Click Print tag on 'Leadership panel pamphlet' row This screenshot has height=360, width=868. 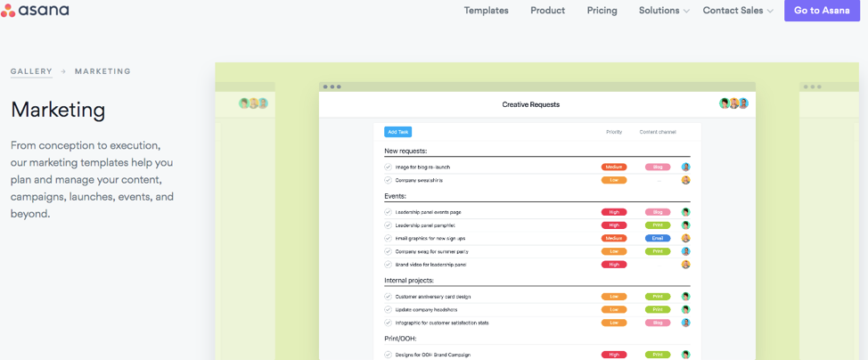tap(658, 225)
